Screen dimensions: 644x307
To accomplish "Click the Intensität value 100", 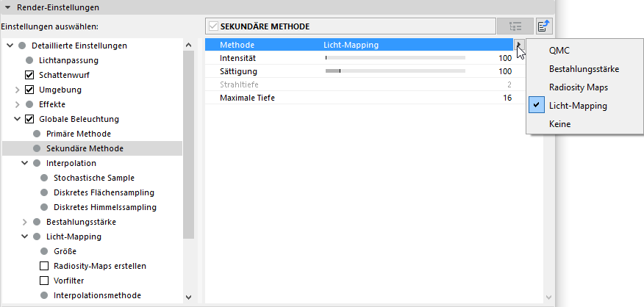I will [x=505, y=58].
